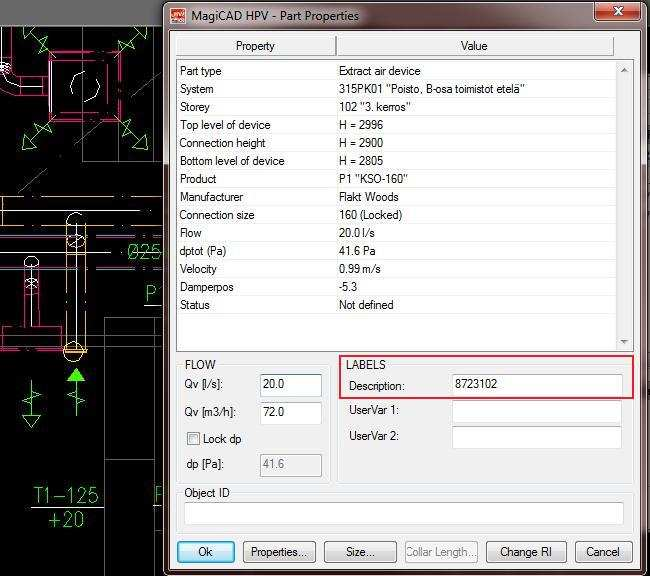Select the Storey value 102 "3. kerros"
This screenshot has height=576, width=650.
click(x=374, y=107)
